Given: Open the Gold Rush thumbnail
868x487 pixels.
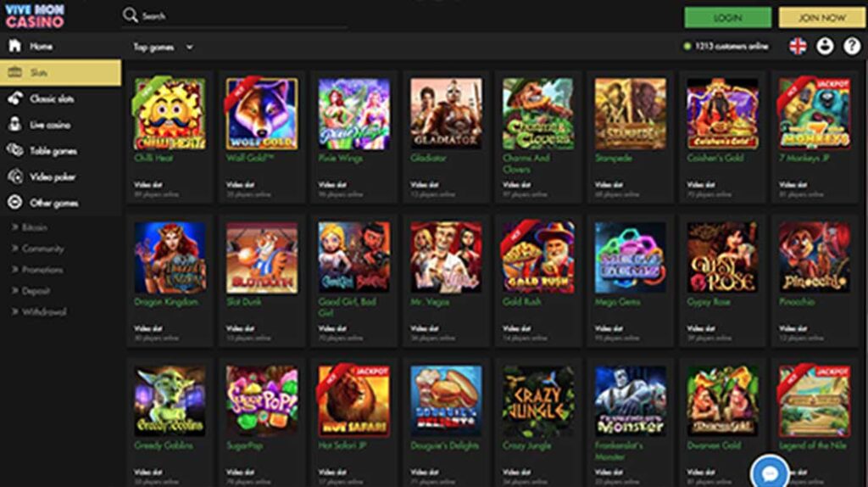Looking at the screenshot, I should (x=538, y=258).
